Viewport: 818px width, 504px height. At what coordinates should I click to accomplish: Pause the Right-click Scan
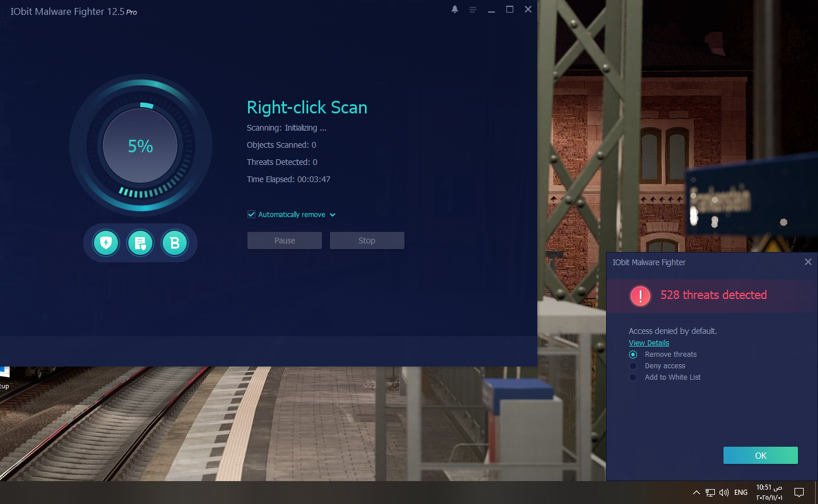[x=285, y=241]
